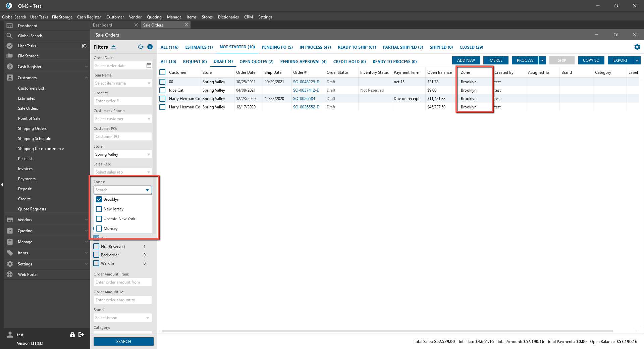Clear all filters with X icon

coord(150,47)
